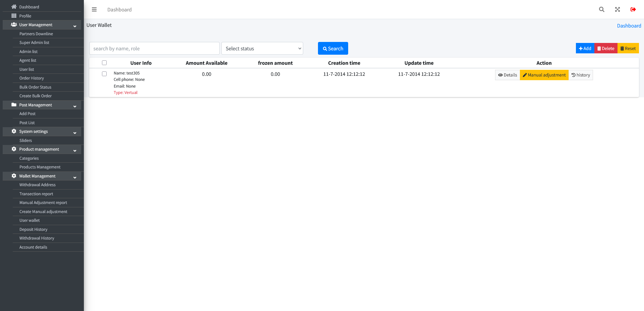Click the Post Management folder icon
The width and height of the screenshot is (644, 311).
[x=14, y=105]
